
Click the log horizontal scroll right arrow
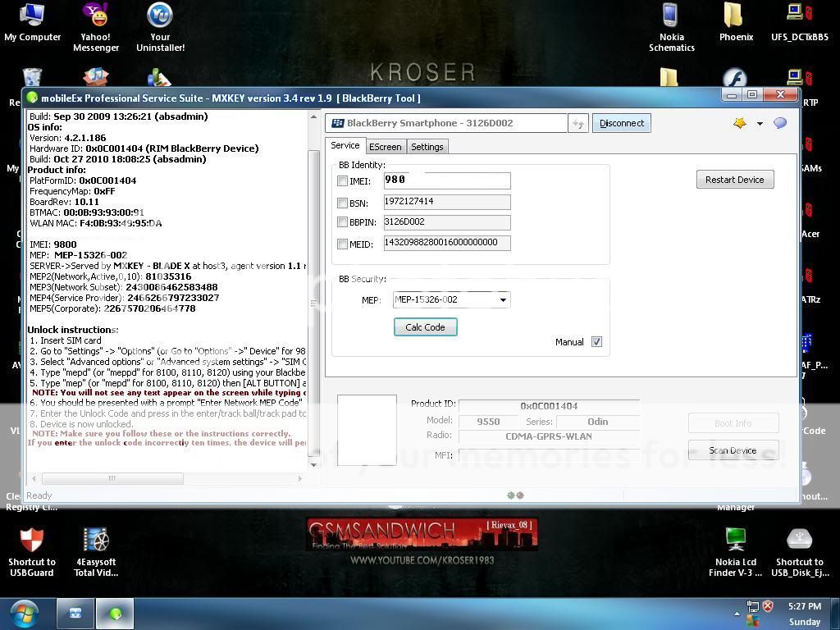(300, 478)
